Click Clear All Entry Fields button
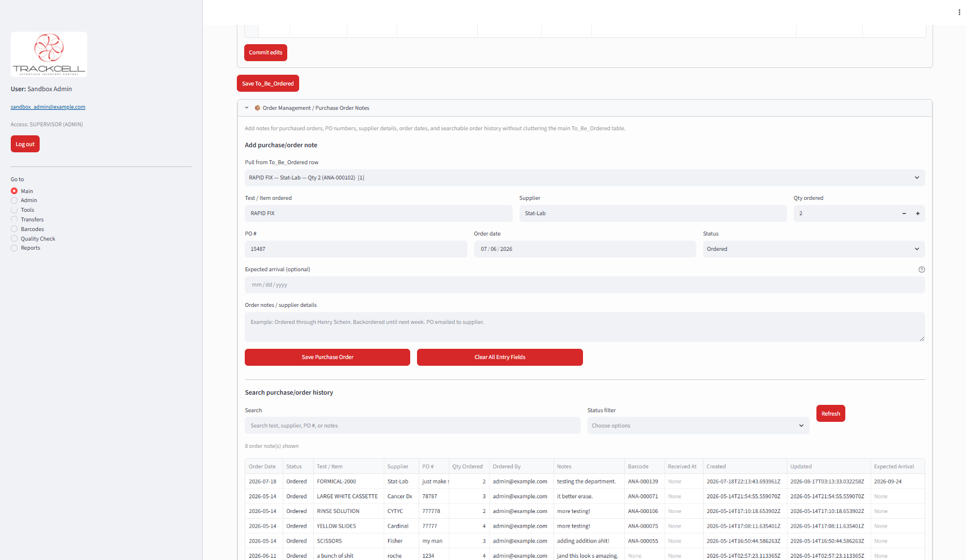Image resolution: width=966 pixels, height=560 pixels. click(x=500, y=357)
